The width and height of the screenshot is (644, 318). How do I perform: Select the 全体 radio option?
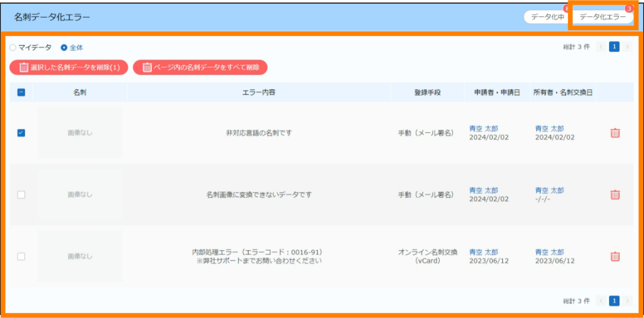[x=64, y=48]
